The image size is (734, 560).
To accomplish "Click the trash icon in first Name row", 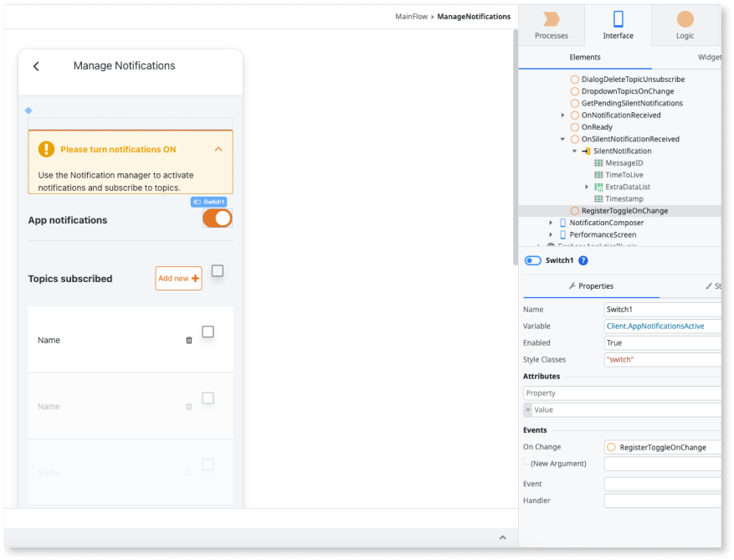I will tap(188, 340).
